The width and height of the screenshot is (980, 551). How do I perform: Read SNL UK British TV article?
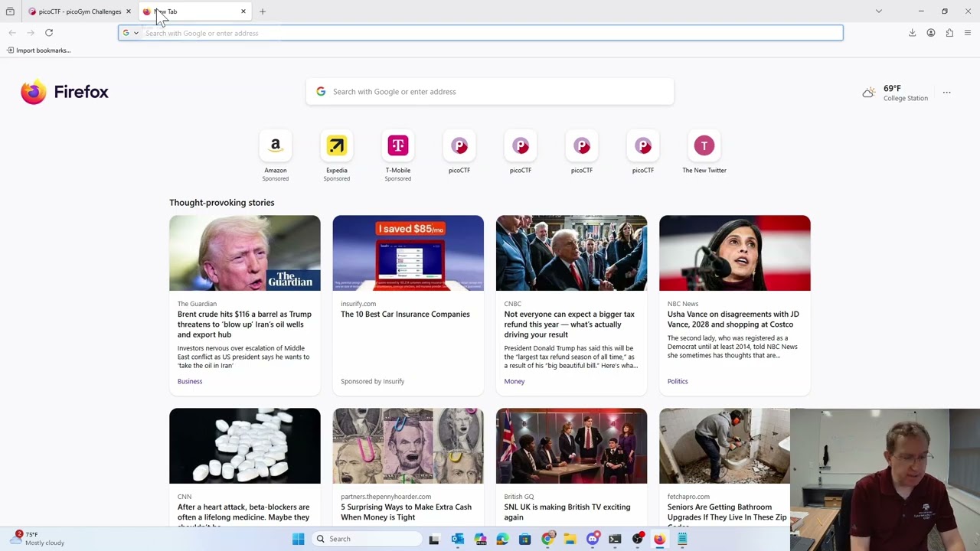(567, 512)
